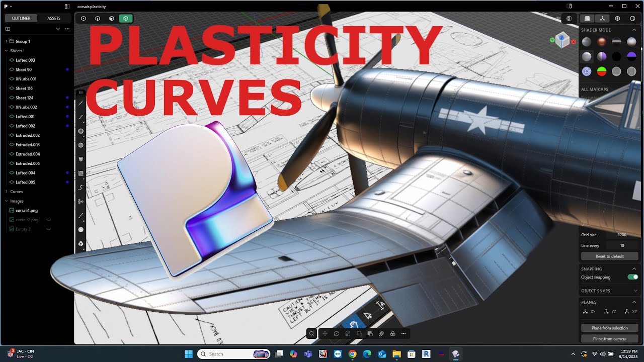Click the orientation gizmo cube
This screenshot has width=644, height=362.
562,40
